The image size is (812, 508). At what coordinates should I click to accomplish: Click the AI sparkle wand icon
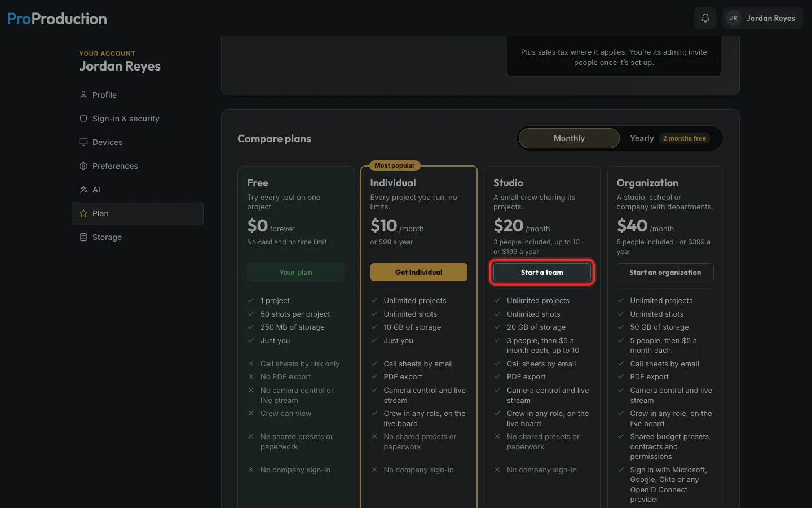click(x=83, y=190)
